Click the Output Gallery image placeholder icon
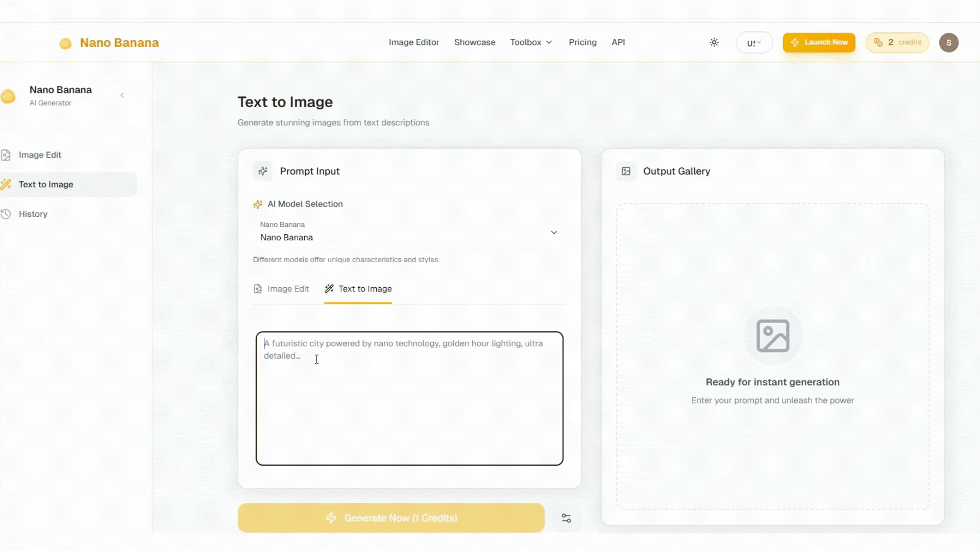This screenshot has width=980, height=551. [772, 336]
